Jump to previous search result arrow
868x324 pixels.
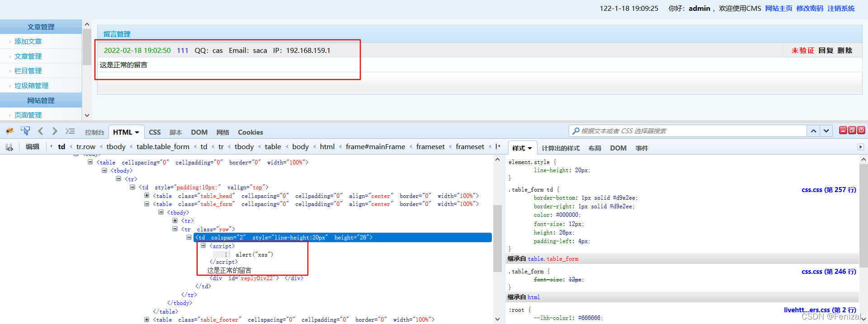(813, 131)
